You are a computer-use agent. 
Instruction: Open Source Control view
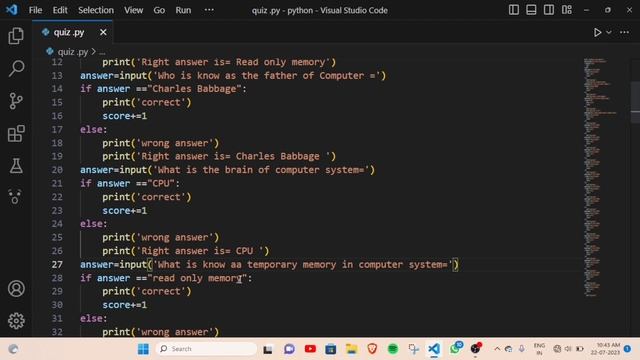pyautogui.click(x=16, y=101)
